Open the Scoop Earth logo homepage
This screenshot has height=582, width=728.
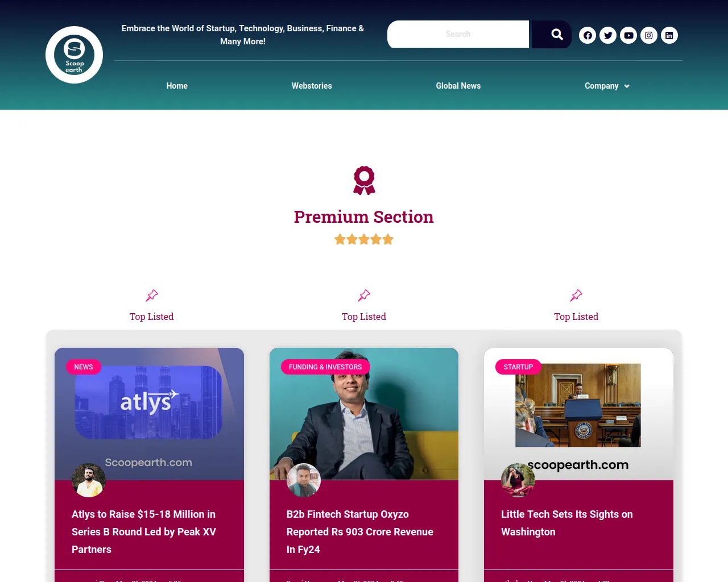[x=74, y=55]
